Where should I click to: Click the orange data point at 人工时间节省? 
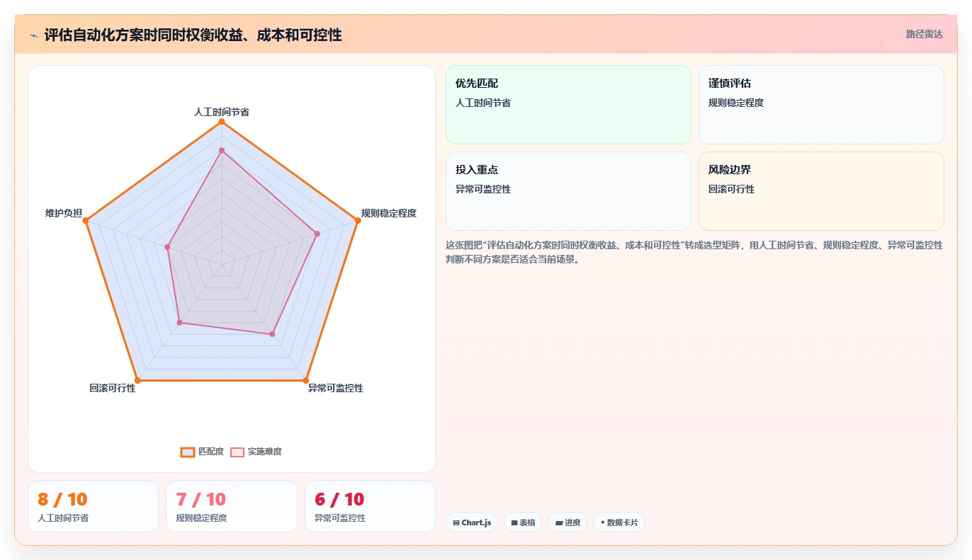(x=222, y=122)
